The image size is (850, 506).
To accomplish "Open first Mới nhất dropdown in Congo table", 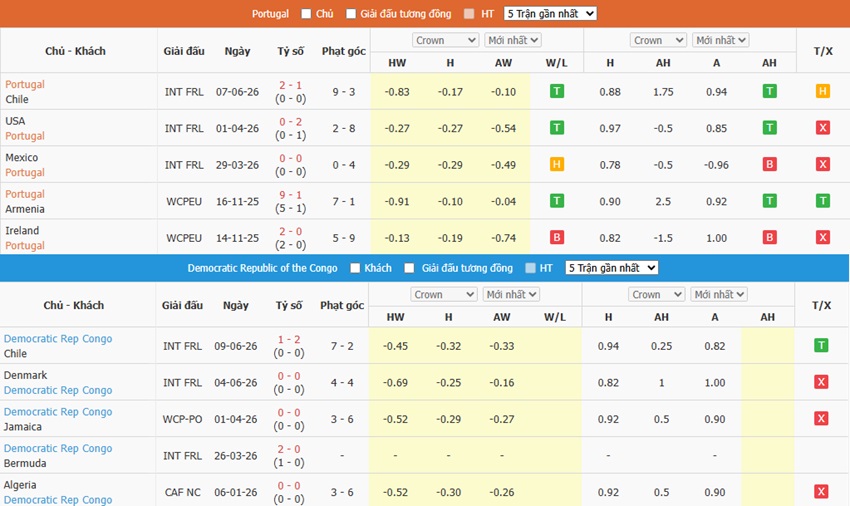I will coord(511,294).
